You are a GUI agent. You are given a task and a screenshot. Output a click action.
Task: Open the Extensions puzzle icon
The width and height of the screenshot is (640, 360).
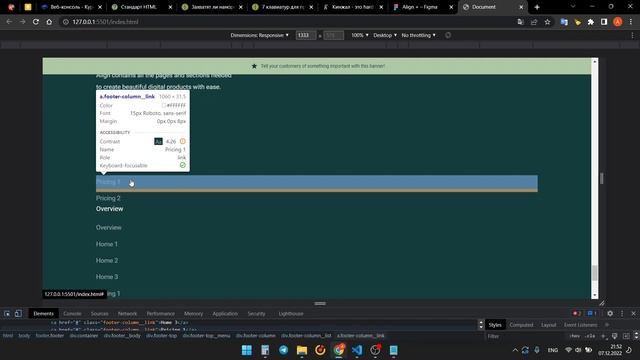591,22
